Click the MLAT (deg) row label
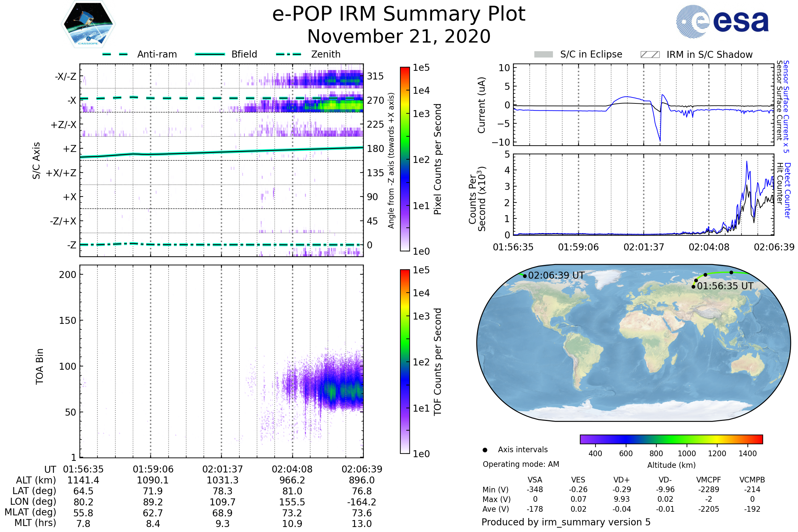798x532 pixels. click(31, 512)
